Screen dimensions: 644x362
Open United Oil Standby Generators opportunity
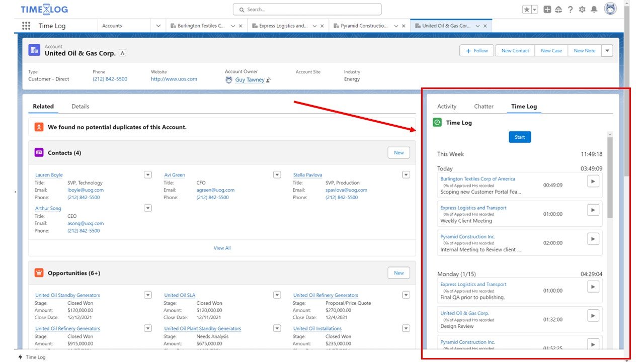(x=67, y=295)
